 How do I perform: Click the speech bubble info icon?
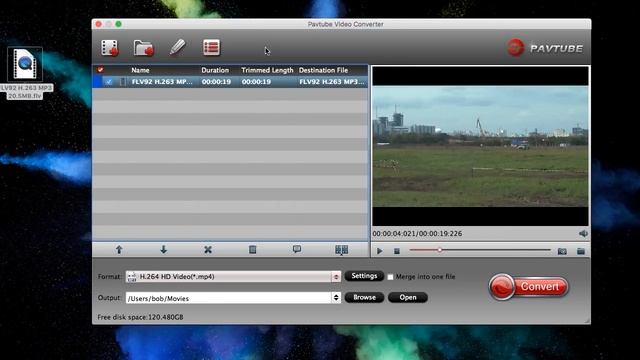[297, 249]
